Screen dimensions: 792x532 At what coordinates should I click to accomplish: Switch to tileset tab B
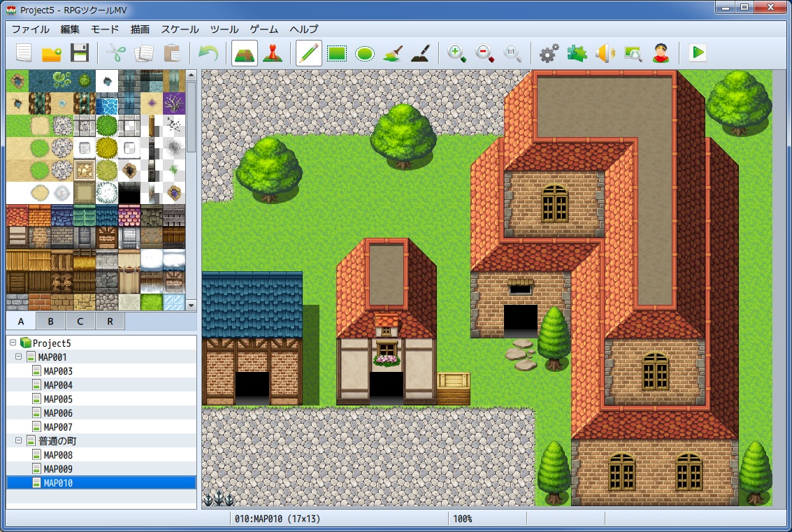point(50,322)
